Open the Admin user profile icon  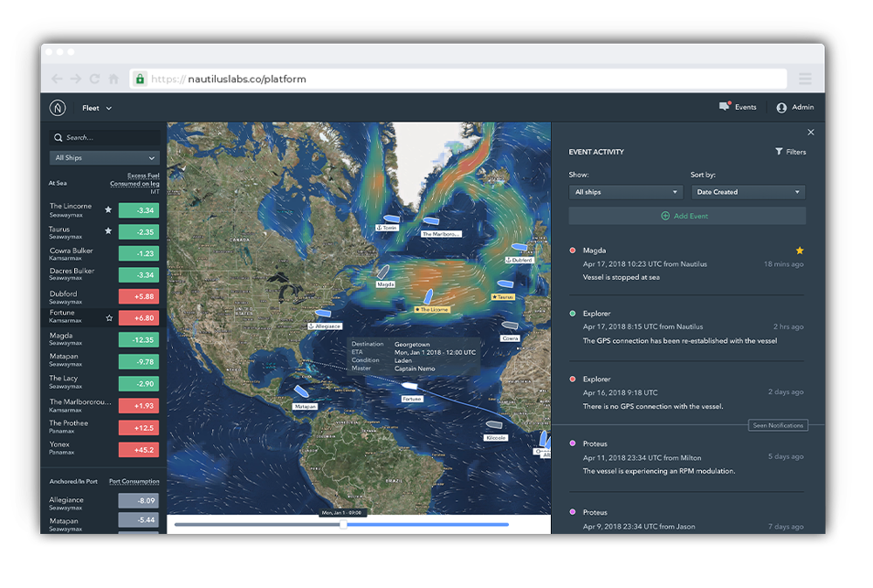tap(781, 107)
